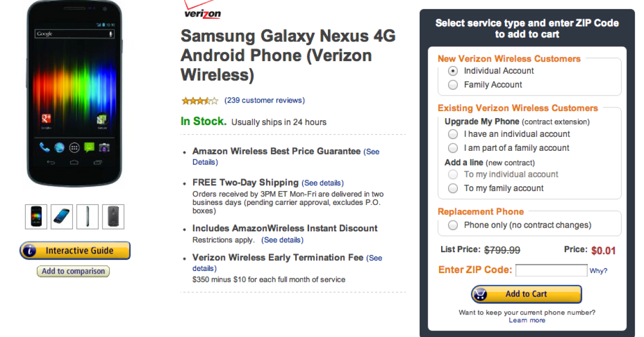Select "I have an individual account" upgrade
Viewport: 644px width, 337px height.
pos(453,134)
